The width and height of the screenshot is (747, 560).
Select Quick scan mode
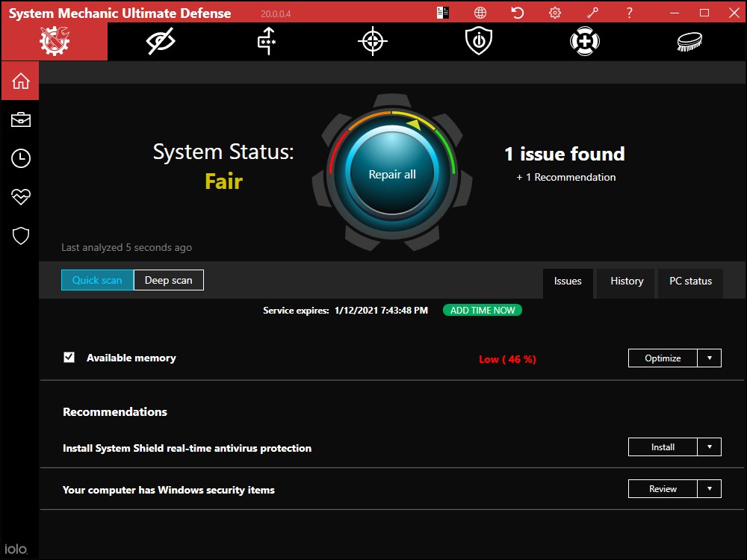pyautogui.click(x=97, y=280)
